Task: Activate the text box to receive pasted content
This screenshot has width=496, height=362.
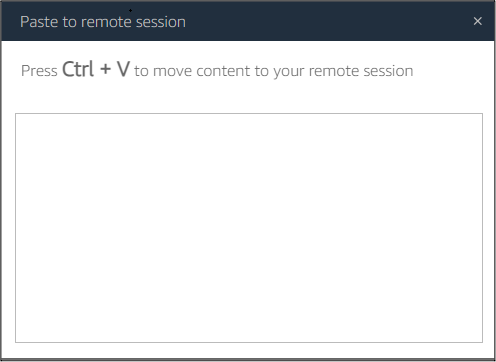Action: [x=249, y=228]
